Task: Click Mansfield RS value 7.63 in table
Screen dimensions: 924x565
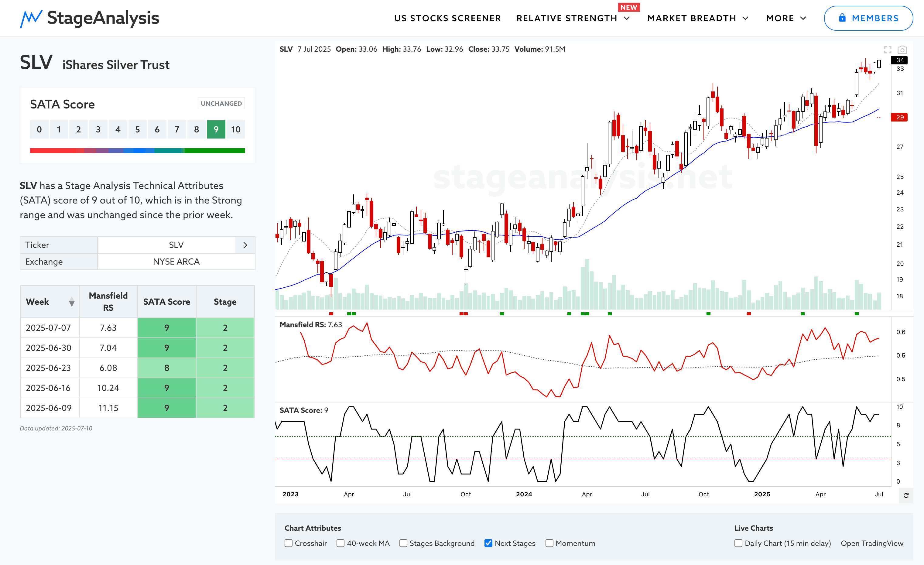Action: 108,328
